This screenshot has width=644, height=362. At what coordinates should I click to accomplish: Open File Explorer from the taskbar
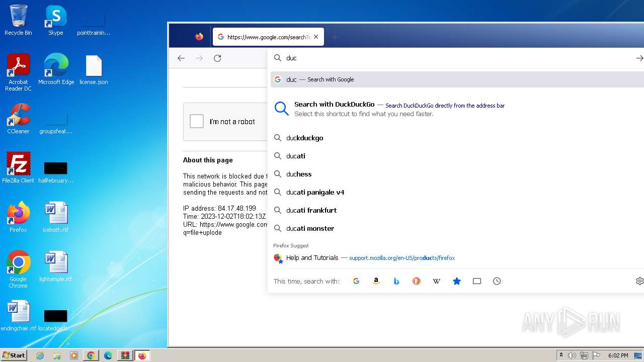click(x=57, y=355)
